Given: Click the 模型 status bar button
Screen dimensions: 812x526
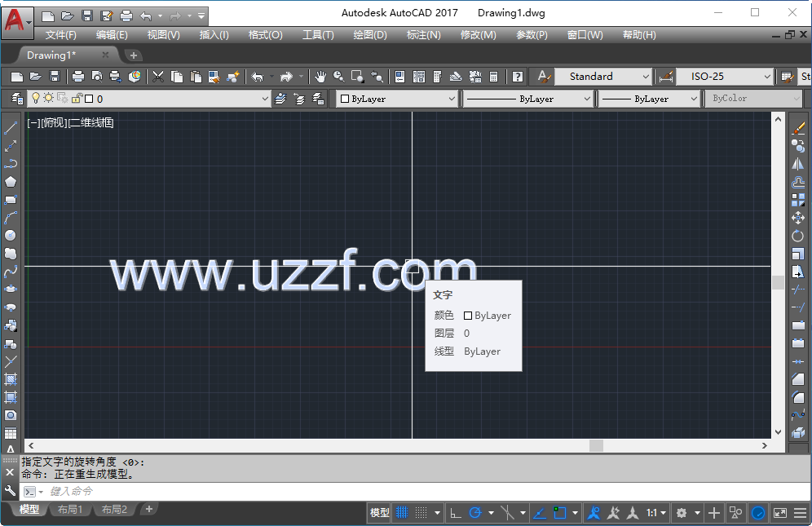Looking at the screenshot, I should [380, 512].
